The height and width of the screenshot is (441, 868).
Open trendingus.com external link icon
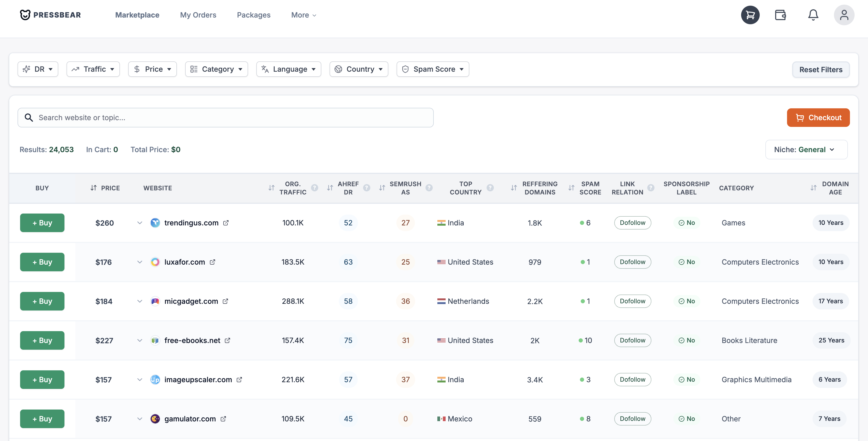coord(226,223)
